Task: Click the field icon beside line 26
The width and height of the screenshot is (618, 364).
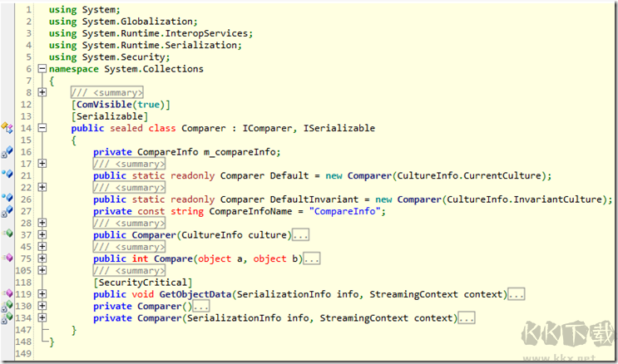Action: pyautogui.click(x=7, y=197)
